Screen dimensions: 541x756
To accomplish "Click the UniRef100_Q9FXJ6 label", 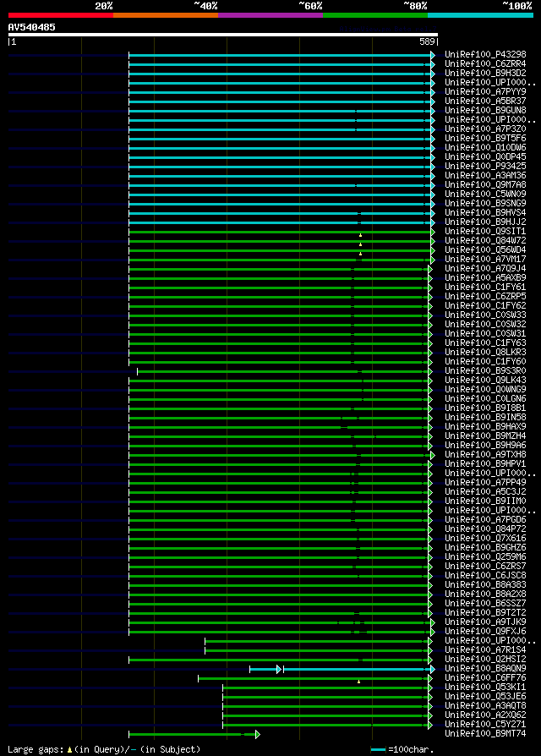I will pyautogui.click(x=485, y=631).
